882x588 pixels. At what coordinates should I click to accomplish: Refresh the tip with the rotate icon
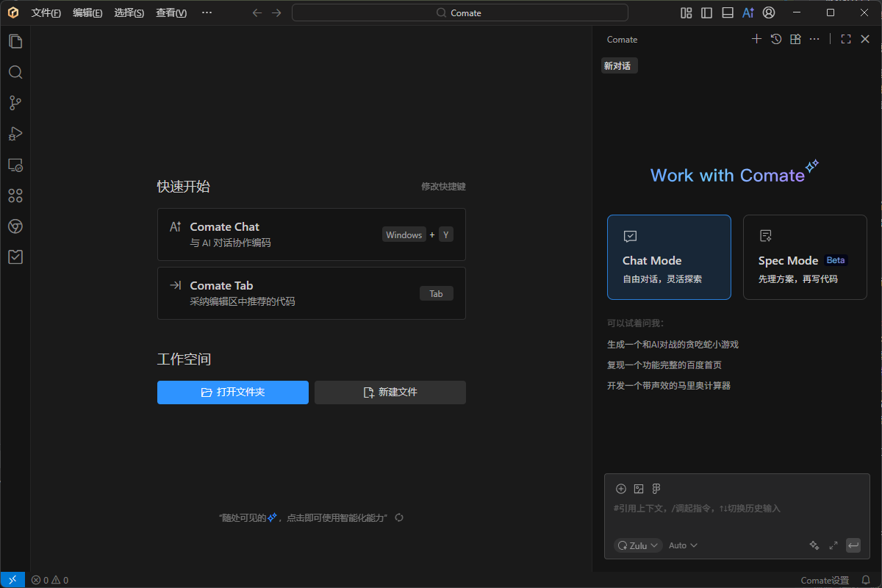pos(399,517)
